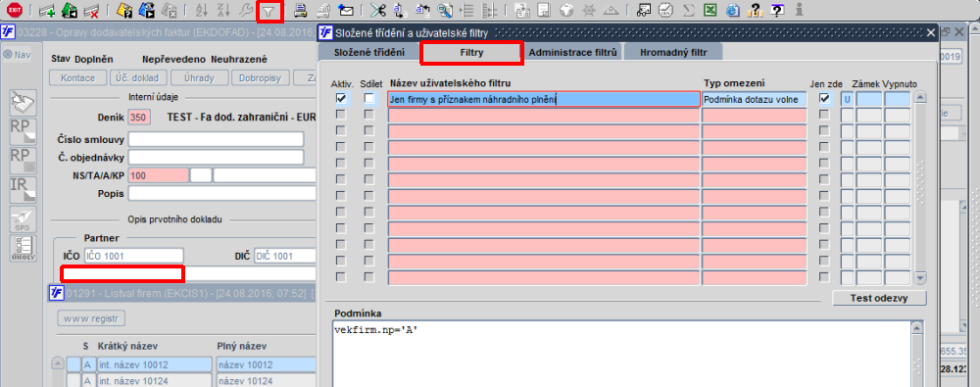This screenshot has height=387, width=980.
Task: Check the Sdílet checkbox for first filter
Action: (x=369, y=98)
